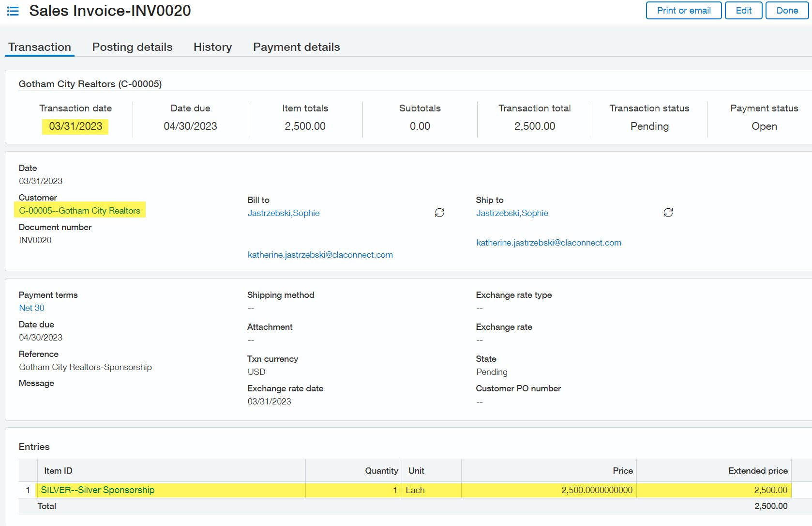Click the Print or email button

[x=683, y=11]
